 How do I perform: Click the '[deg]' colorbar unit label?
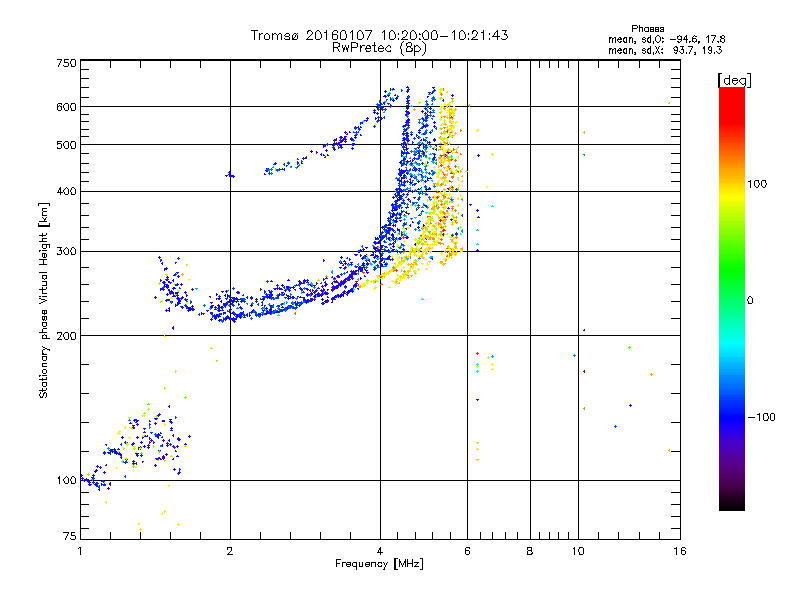[x=734, y=80]
